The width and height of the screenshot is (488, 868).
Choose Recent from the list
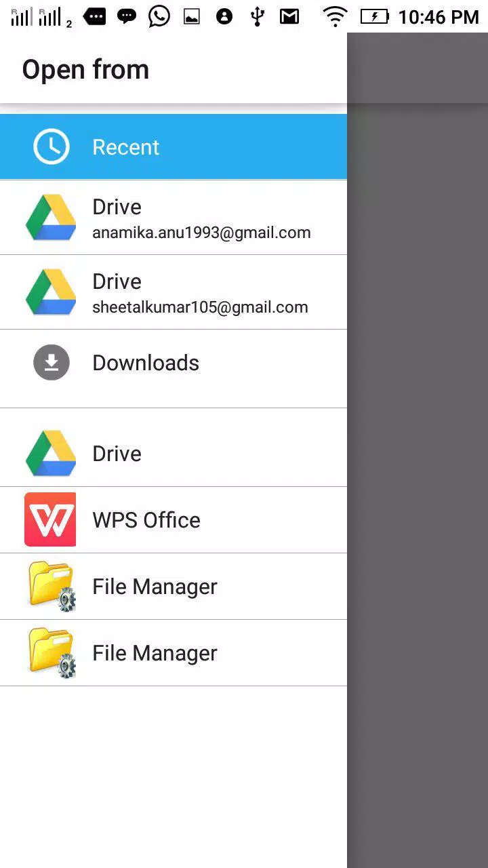pyautogui.click(x=174, y=146)
